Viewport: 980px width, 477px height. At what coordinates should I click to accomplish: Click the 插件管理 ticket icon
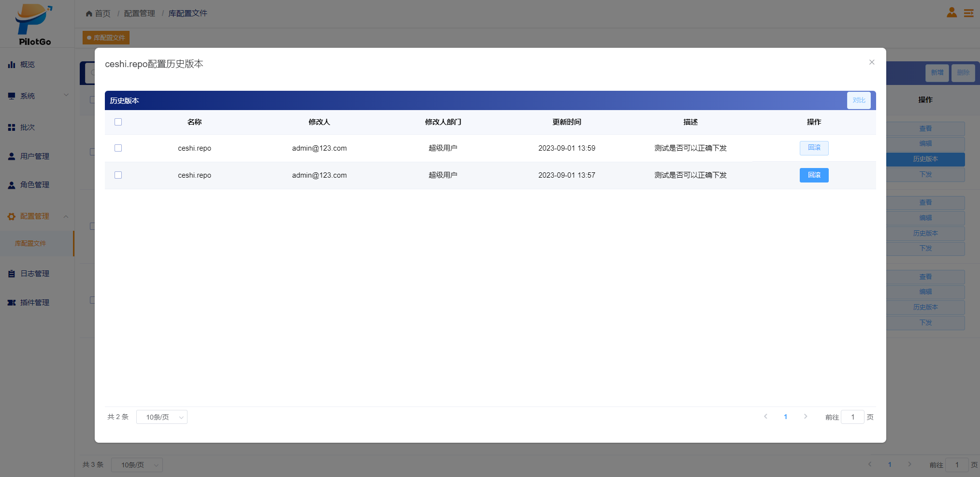click(12, 303)
